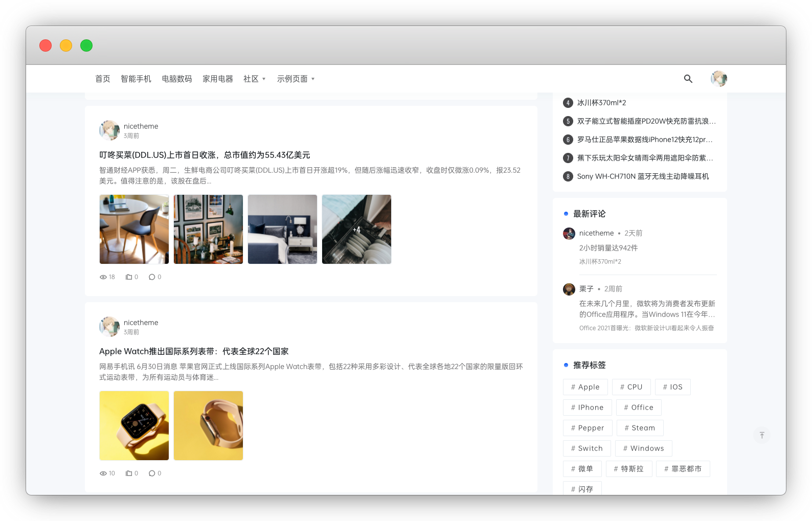Open 双子能立式智能插座 ranking item
This screenshot has height=521, width=812.
click(646, 121)
